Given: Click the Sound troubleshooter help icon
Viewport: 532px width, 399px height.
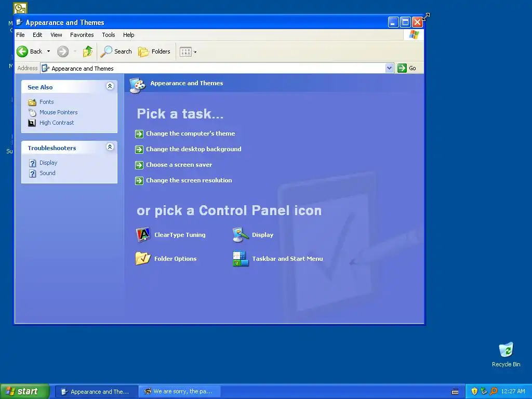Looking at the screenshot, I should pos(32,174).
